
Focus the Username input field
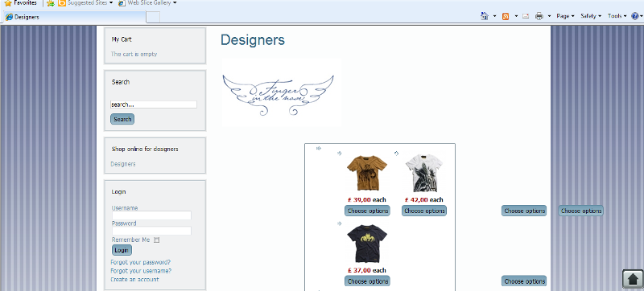tap(151, 215)
